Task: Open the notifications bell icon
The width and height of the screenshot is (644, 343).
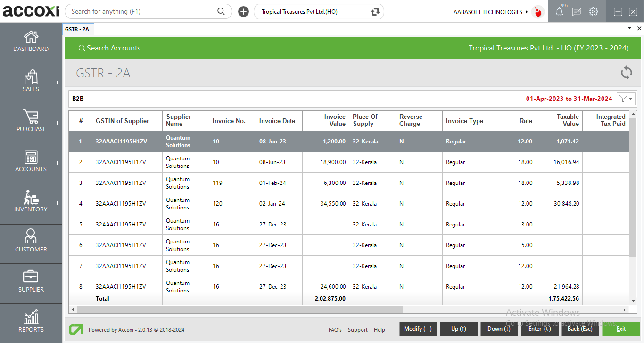Action: click(559, 12)
